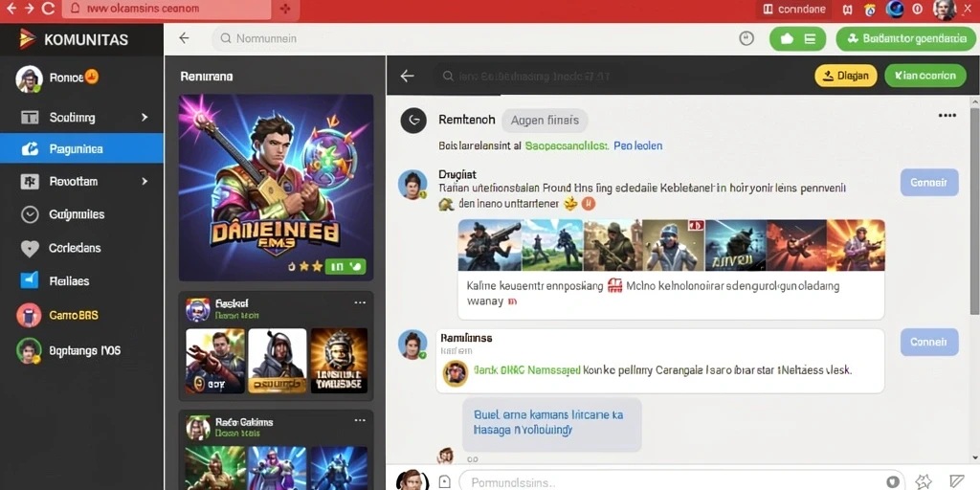The image size is (980, 490).
Task: Click the attachment icon left of message field
Action: coord(444,482)
